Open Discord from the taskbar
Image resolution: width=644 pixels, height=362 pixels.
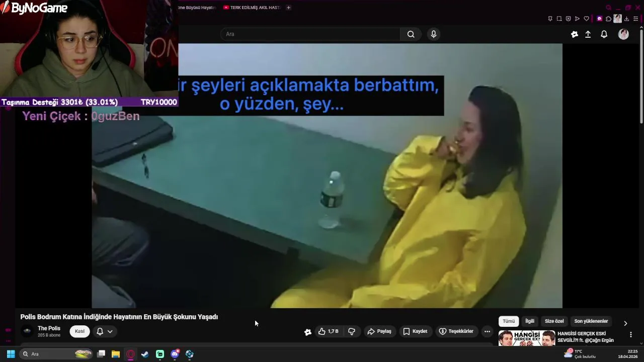(175, 354)
